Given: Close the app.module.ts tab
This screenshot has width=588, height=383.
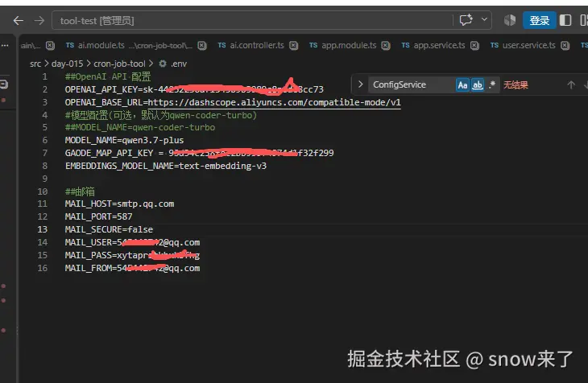Looking at the screenshot, I should point(386,46).
